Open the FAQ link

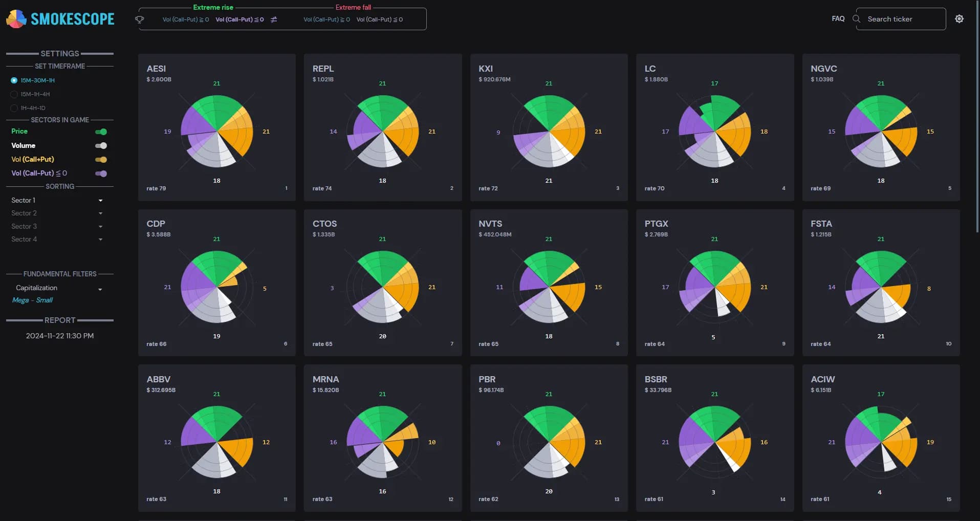838,18
